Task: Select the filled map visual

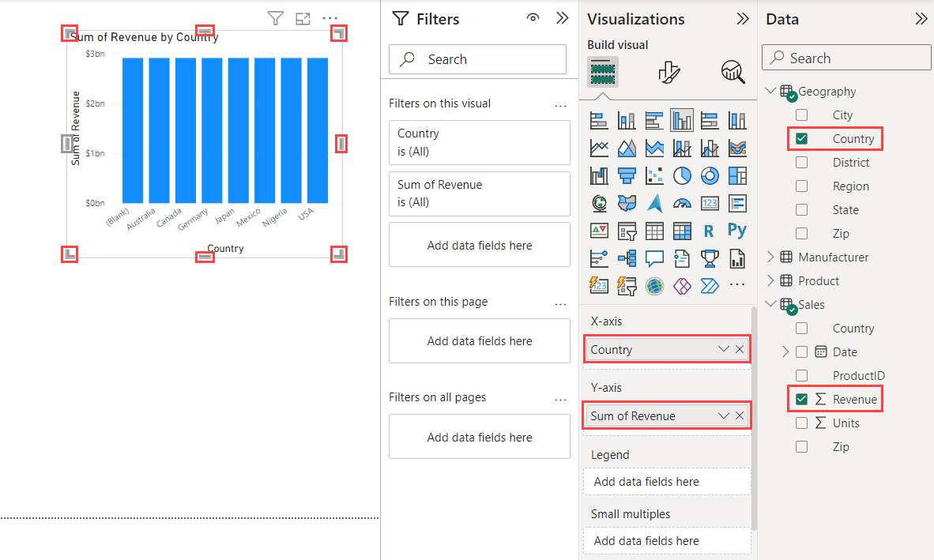Action: point(627,204)
